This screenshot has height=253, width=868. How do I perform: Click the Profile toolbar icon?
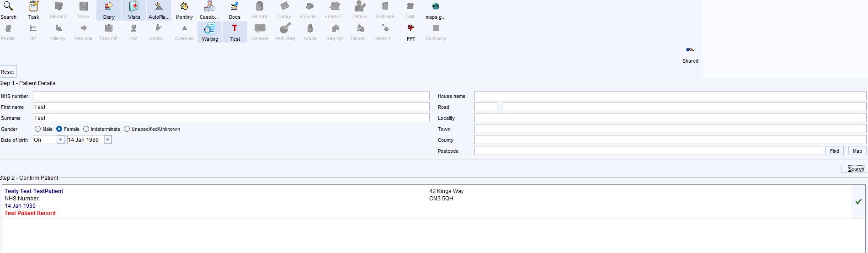tap(8, 32)
